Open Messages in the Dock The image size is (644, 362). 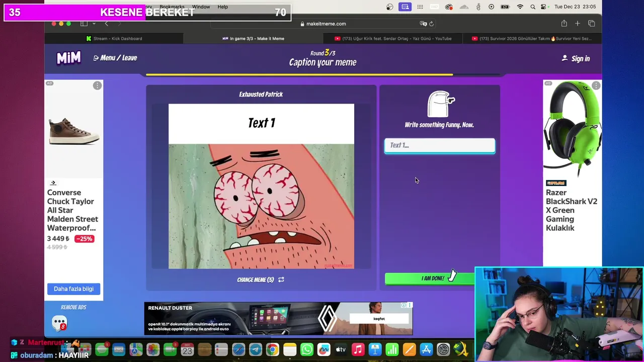click(x=102, y=349)
